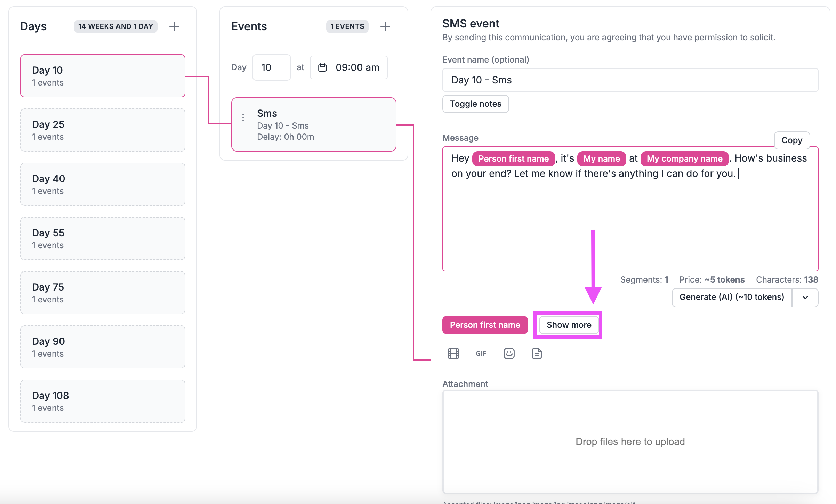Toggle notes for the SMS event
The image size is (836, 504).
pos(475,104)
